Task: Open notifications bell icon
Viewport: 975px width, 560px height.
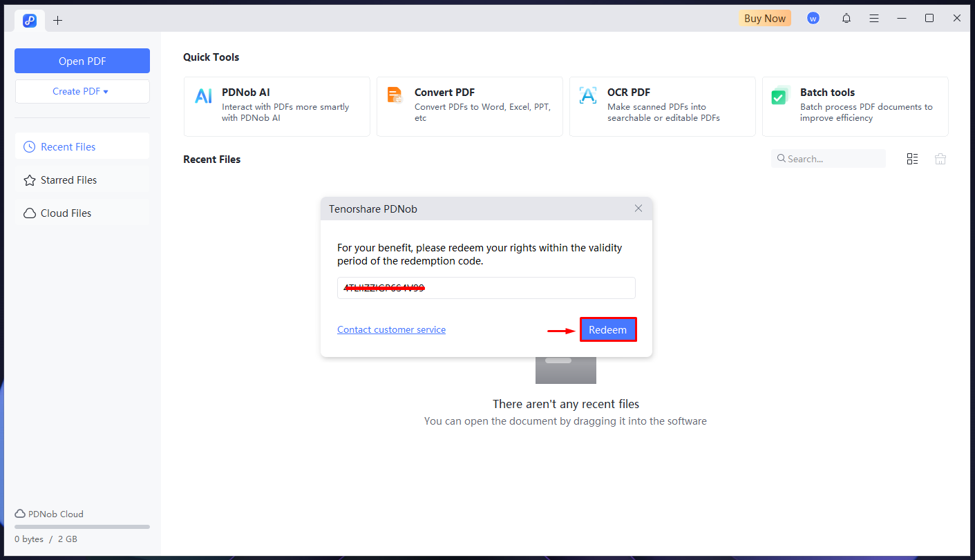Action: click(x=846, y=19)
